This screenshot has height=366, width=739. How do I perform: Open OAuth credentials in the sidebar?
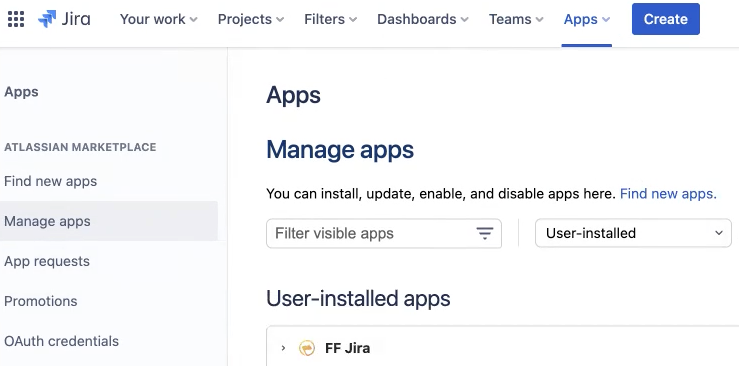[61, 341]
